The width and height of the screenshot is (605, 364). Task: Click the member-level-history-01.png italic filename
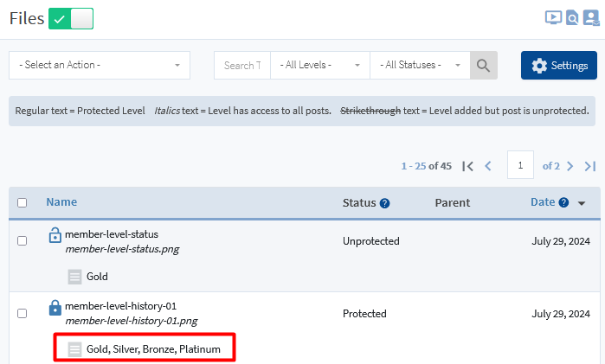pyautogui.click(x=132, y=321)
